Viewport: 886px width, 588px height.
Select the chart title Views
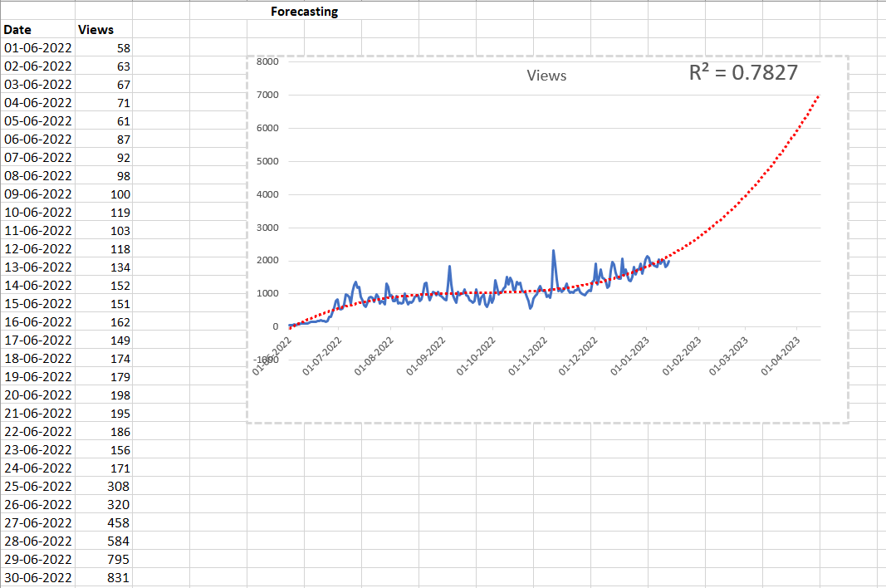tap(546, 76)
